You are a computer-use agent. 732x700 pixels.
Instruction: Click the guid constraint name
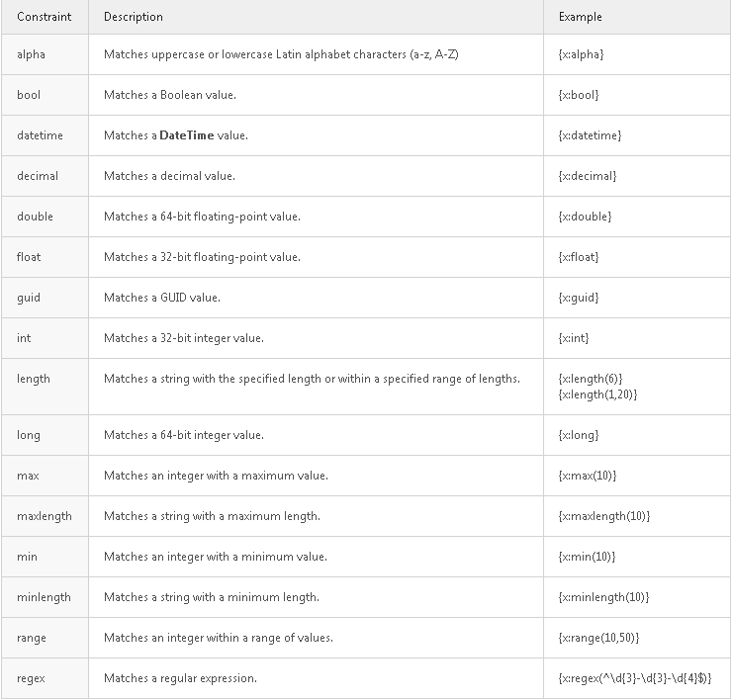(29, 298)
